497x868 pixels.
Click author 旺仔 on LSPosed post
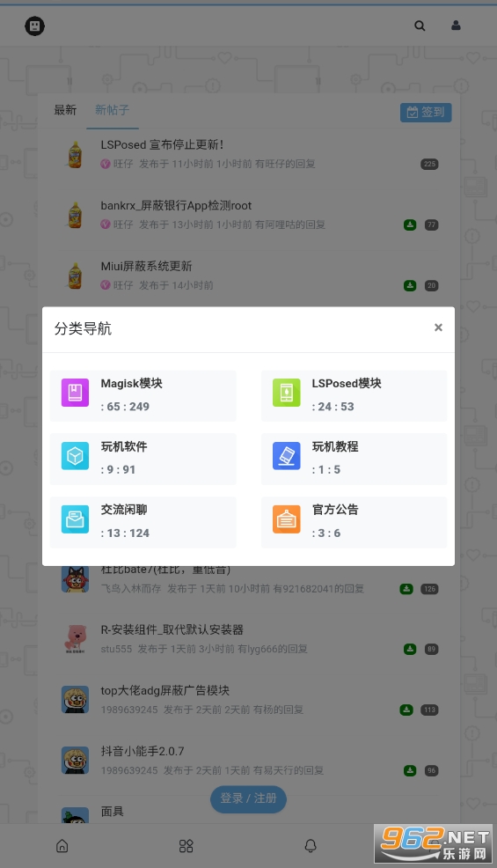123,164
